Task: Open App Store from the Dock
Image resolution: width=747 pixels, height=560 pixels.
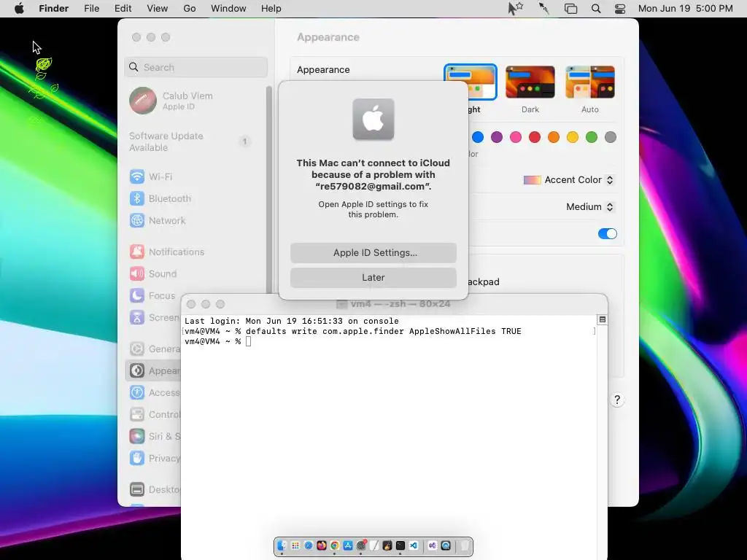Action: coord(348,545)
